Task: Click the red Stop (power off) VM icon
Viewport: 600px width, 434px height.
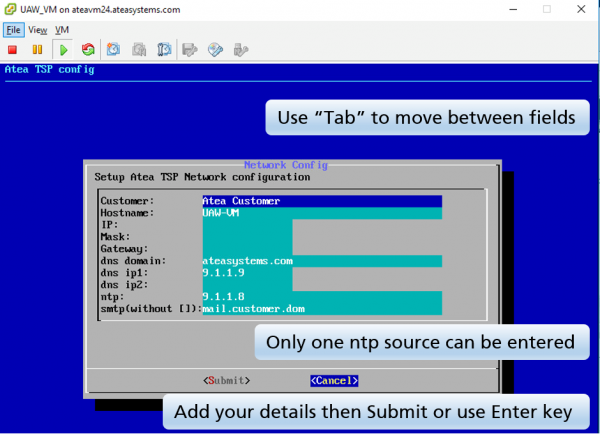Action: [x=12, y=50]
